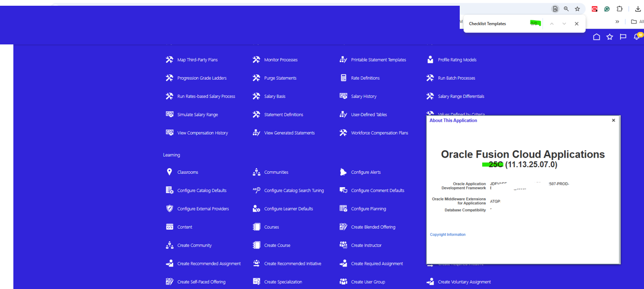Click the Content code icon
Image resolution: width=644 pixels, height=289 pixels.
tap(169, 227)
